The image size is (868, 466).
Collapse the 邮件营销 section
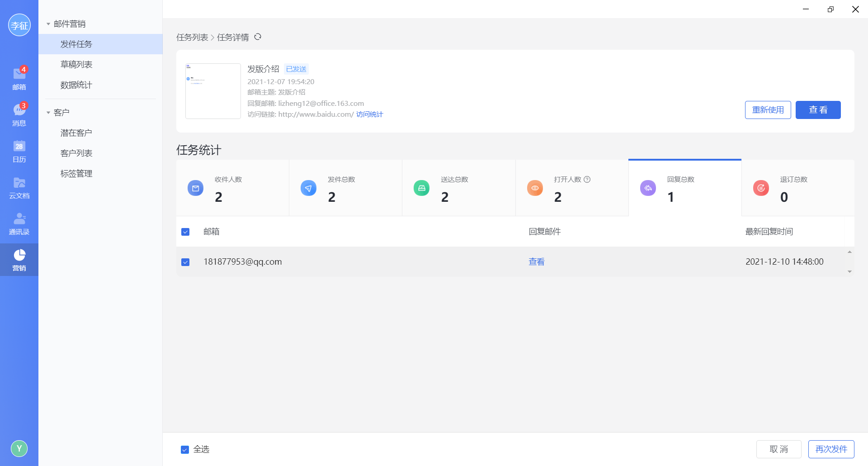tap(48, 24)
